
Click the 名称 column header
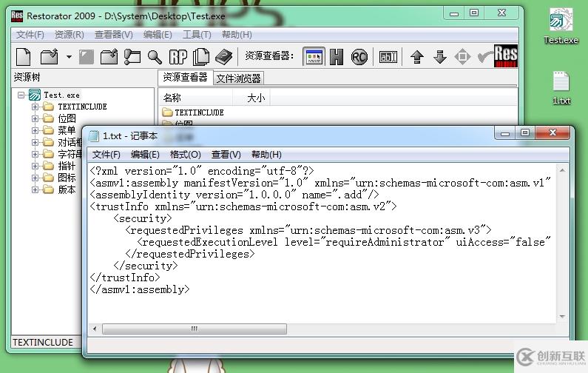point(196,98)
